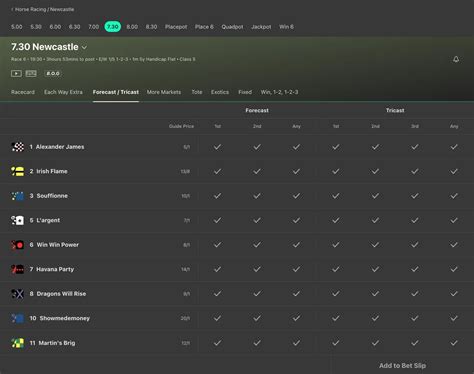The image size is (474, 374).
Task: Tick Forecast 1st for Showmedemoney
Action: pos(217,318)
